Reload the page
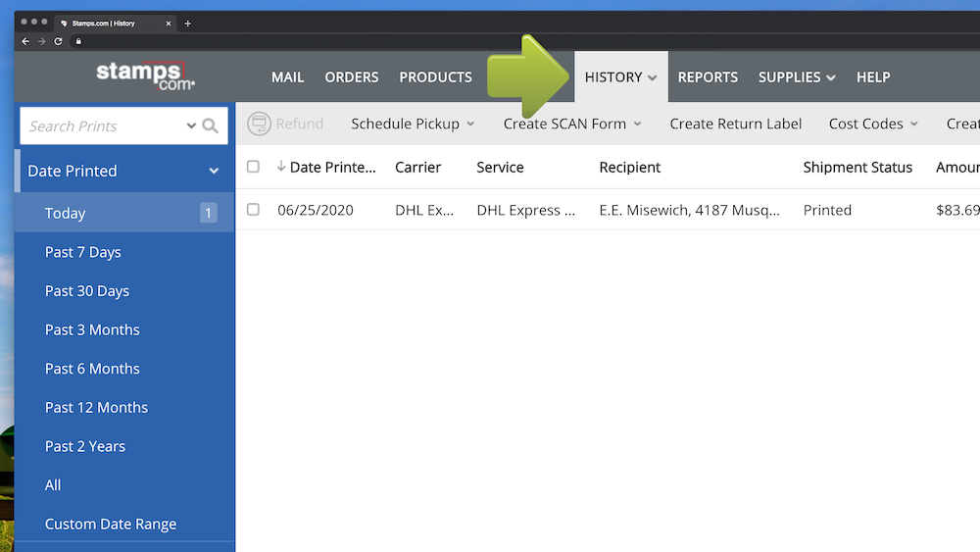Screen dimensions: 980x552 58,41
